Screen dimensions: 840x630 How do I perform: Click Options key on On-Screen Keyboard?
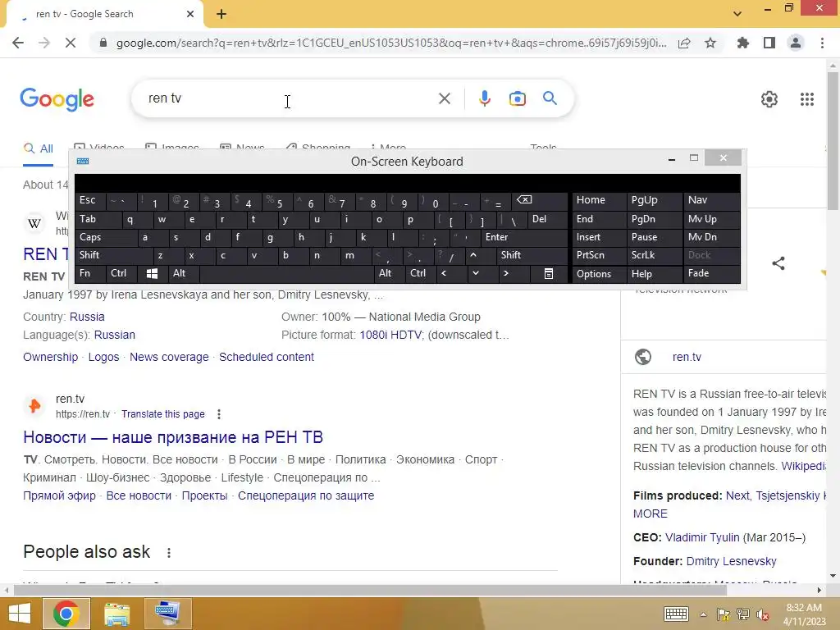coord(599,274)
